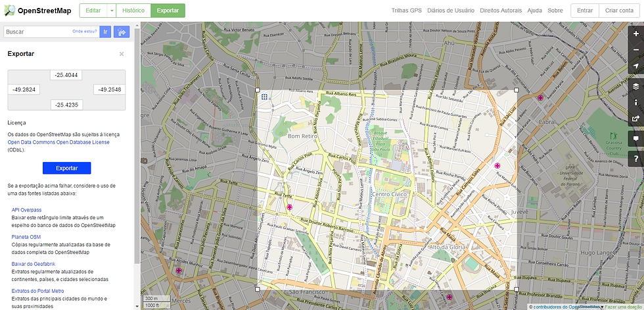Open Direitos Autorais menu item
The height and width of the screenshot is (310, 644).
coord(501,11)
